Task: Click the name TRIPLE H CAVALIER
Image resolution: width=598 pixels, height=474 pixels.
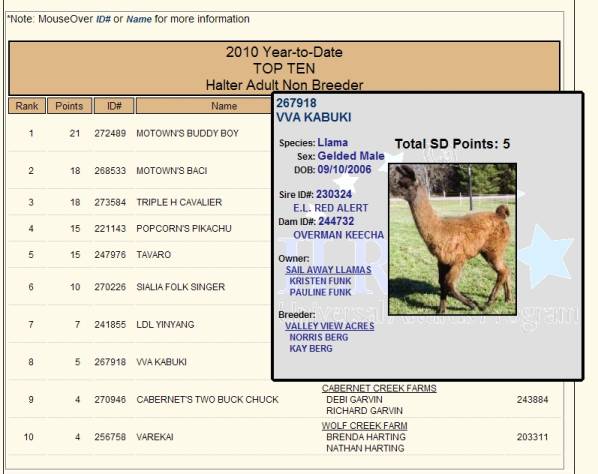Action: [x=179, y=202]
